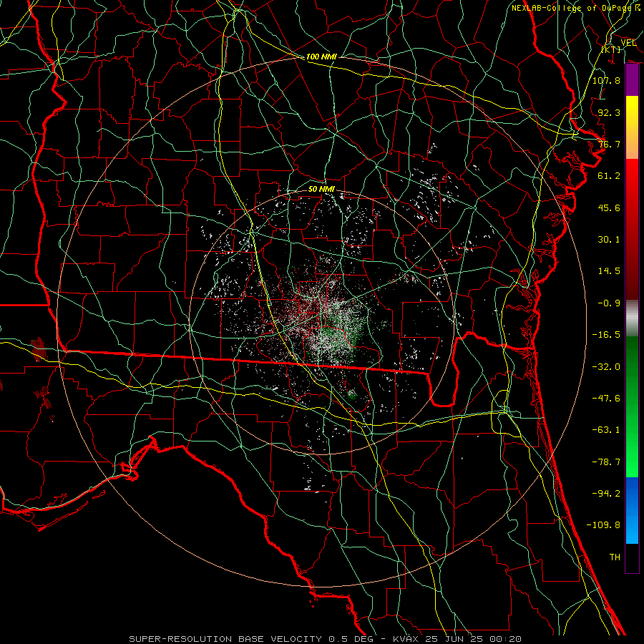644x644 pixels.
Task: Click the Super-Resolution Base Velocity caption text
Action: [326, 639]
